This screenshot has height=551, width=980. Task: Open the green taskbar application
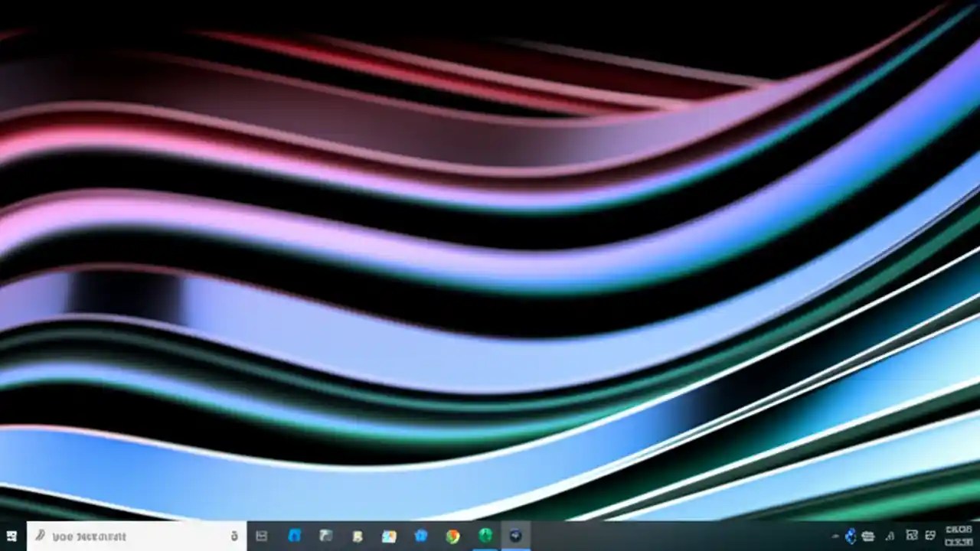(485, 536)
